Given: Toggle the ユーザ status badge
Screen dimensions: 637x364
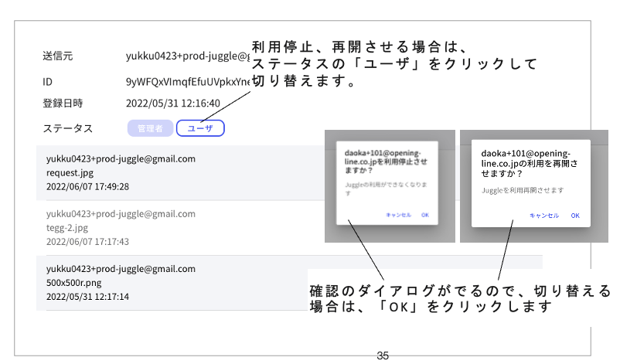Looking at the screenshot, I should (200, 128).
